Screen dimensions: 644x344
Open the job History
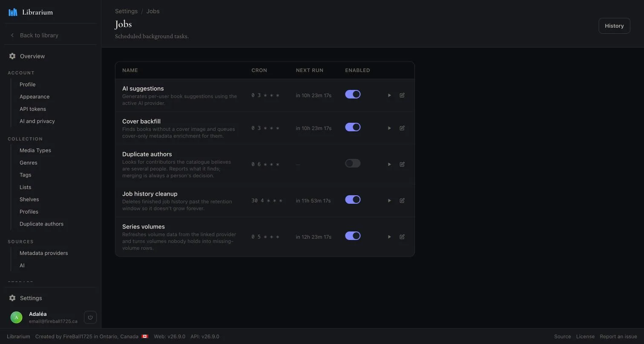coord(614,26)
